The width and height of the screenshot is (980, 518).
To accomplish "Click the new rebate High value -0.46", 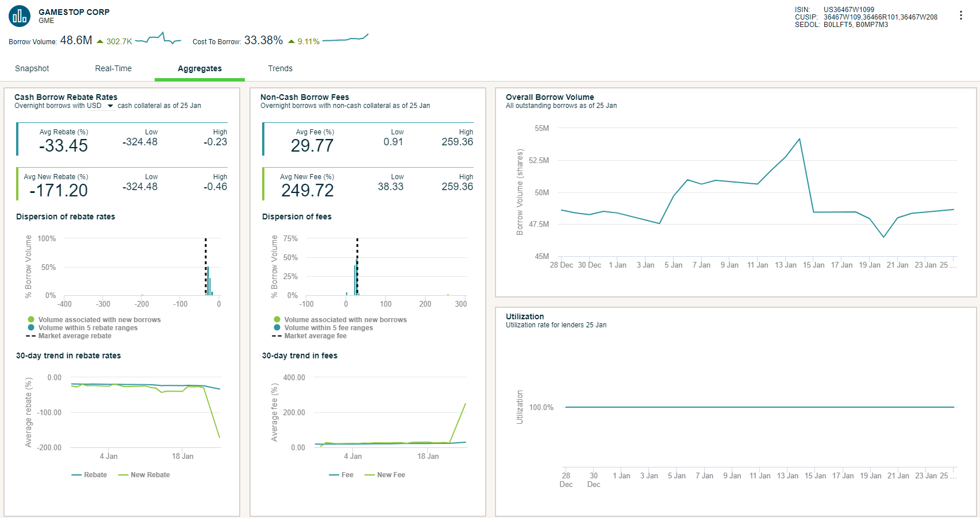I will point(216,187).
